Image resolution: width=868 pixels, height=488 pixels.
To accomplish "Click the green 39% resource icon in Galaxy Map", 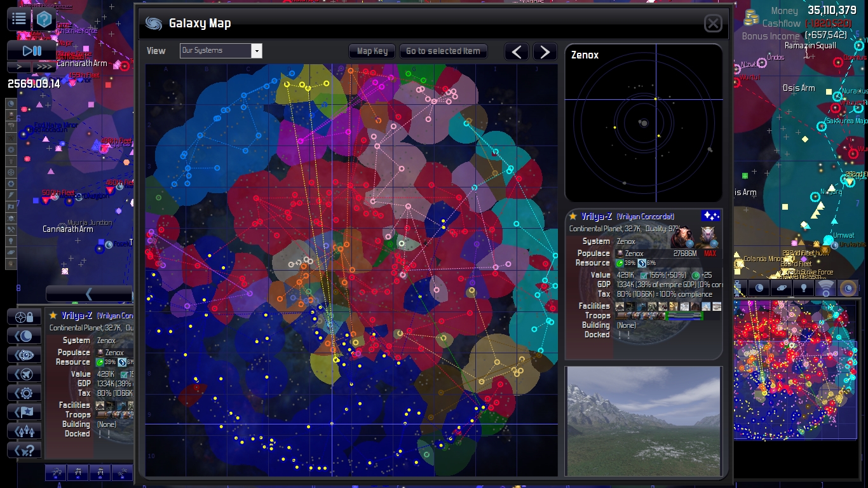I will 621,263.
